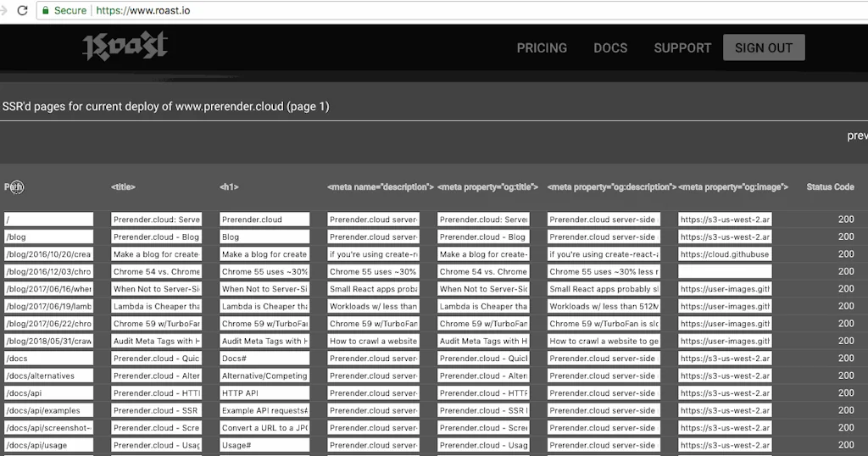Click the partially visible prev pagination link
Image resolution: width=868 pixels, height=456 pixels.
pos(858,136)
